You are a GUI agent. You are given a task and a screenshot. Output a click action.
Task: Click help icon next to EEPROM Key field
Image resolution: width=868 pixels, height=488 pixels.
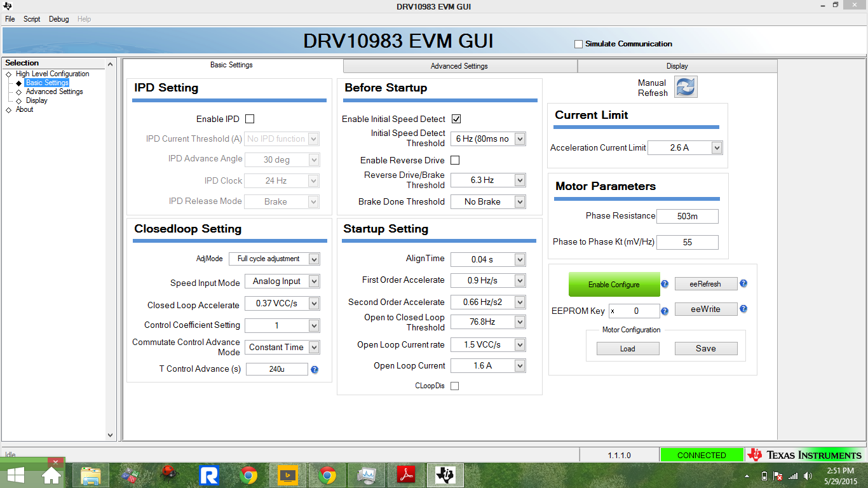click(x=665, y=311)
